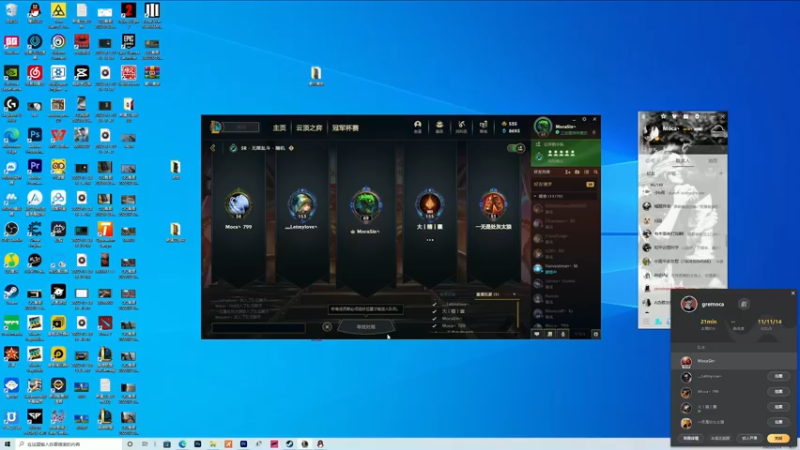Click MocaSin profile avatar at client top right
Screen dimensions: 800x450
pyautogui.click(x=543, y=127)
